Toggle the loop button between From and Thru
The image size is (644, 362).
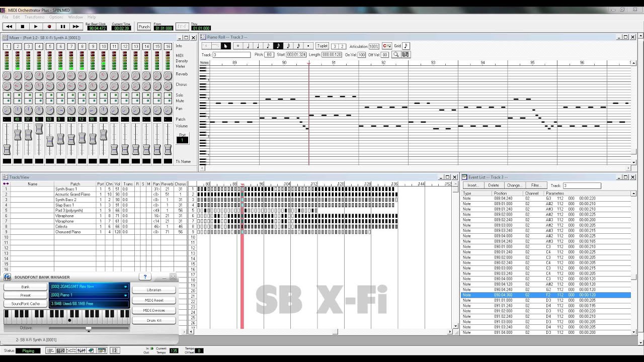tap(182, 27)
